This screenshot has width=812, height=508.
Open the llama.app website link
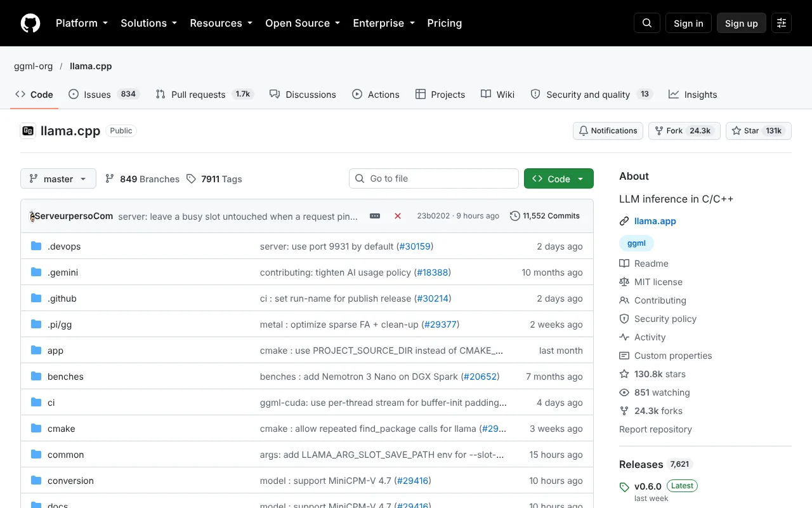(655, 221)
